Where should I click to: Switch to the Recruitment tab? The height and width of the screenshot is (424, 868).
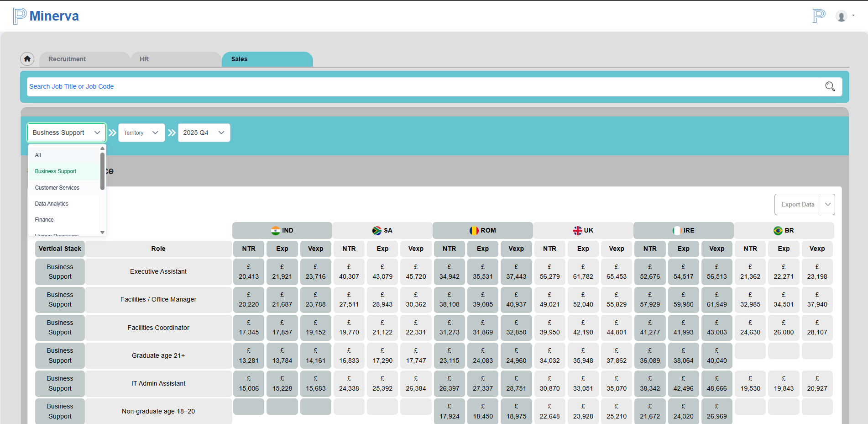point(84,59)
